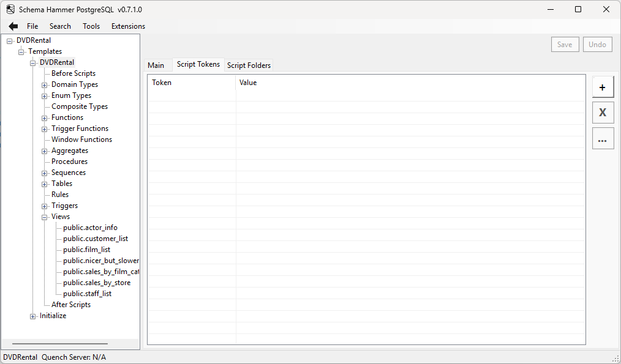The image size is (621, 364).
Task: Expand the Tables node
Action: coord(44,183)
